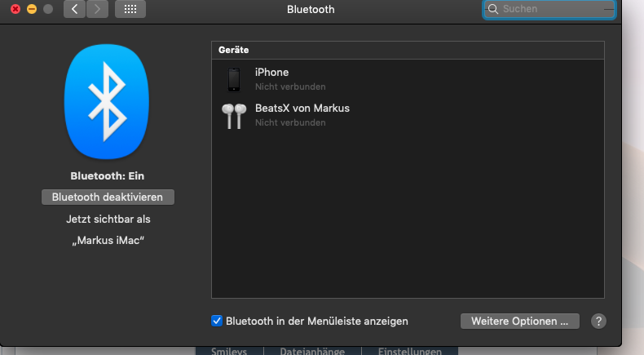
Task: Click Bluetooth deaktivieren button
Action: click(108, 197)
